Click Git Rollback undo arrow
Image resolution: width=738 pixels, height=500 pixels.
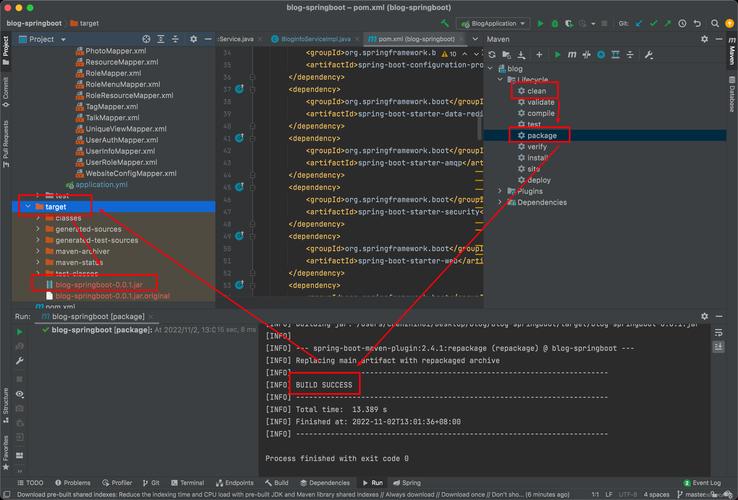(x=697, y=23)
